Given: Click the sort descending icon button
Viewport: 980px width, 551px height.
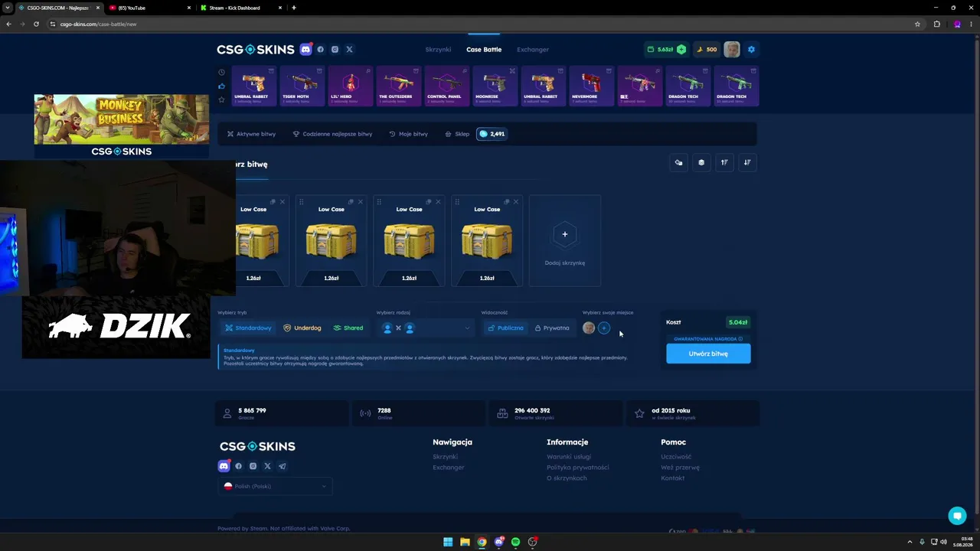Looking at the screenshot, I should (747, 162).
